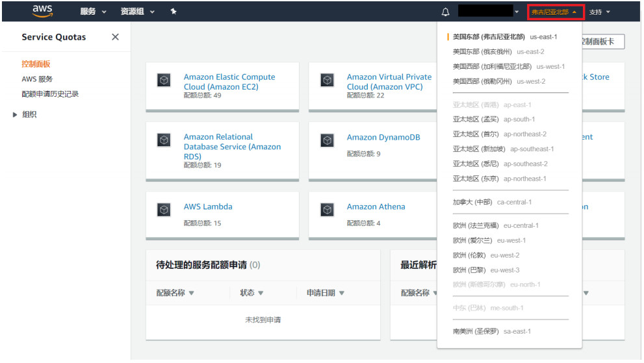Click EC2 quota total 配额总额: 49
This screenshot has height=363, width=644.
[202, 95]
